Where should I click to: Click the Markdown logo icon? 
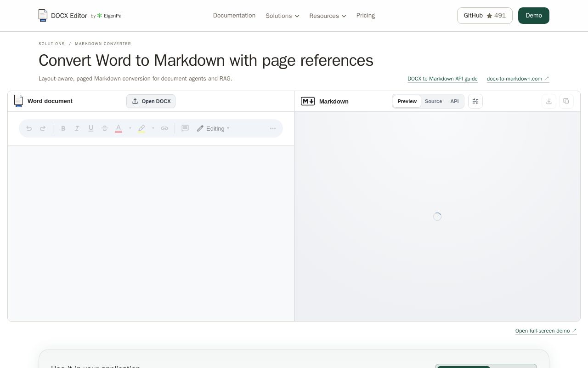308,101
